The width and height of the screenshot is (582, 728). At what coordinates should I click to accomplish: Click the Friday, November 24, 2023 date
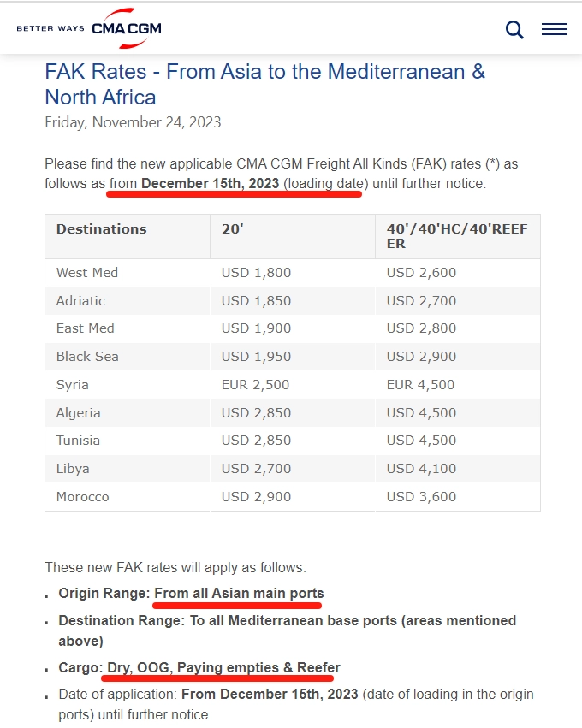(x=133, y=122)
